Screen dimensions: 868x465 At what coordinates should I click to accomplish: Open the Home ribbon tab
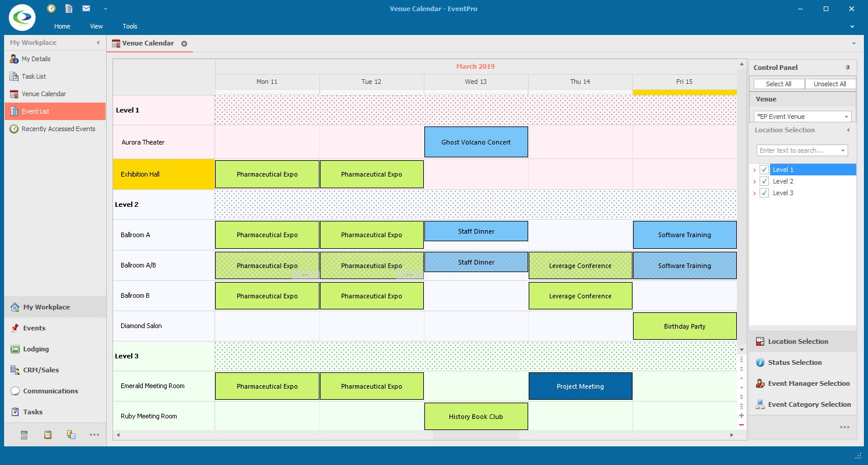(62, 26)
